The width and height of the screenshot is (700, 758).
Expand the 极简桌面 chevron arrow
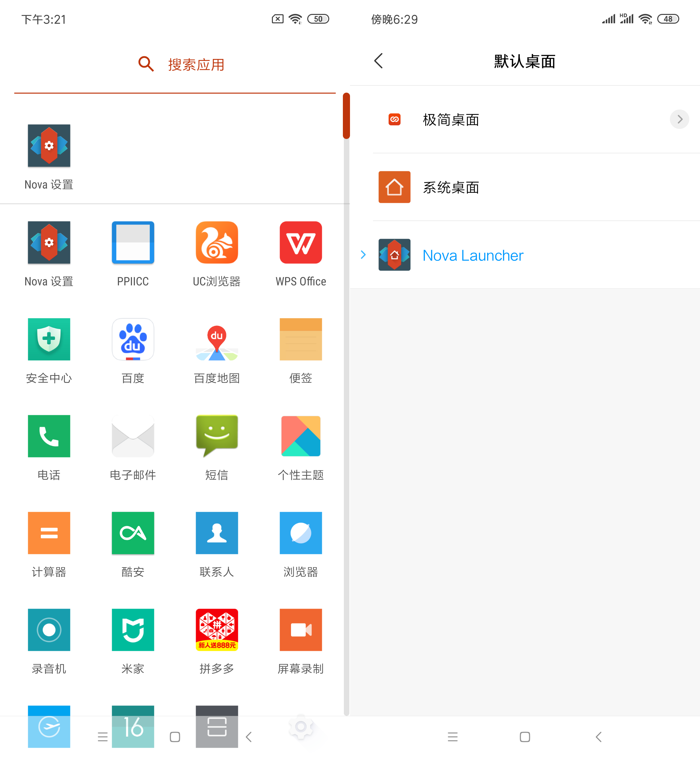(x=680, y=119)
